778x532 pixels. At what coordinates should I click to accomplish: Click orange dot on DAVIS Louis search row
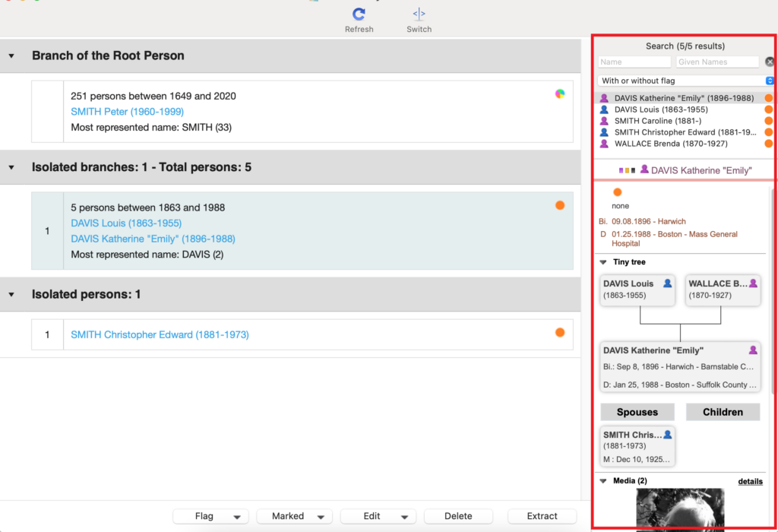[769, 109]
